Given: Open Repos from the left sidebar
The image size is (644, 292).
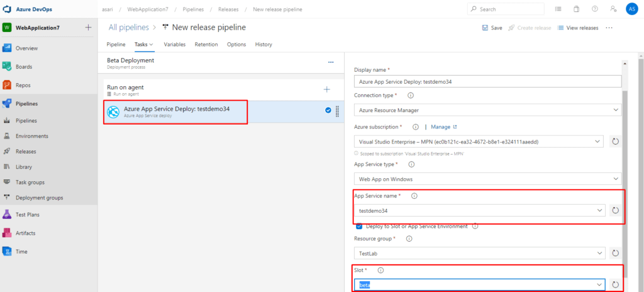Looking at the screenshot, I should 8,85.
